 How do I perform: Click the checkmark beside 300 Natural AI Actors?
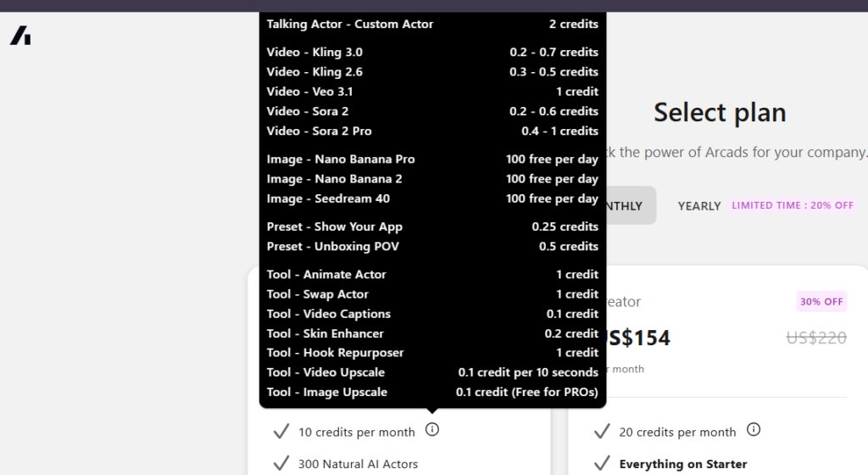coord(281,463)
